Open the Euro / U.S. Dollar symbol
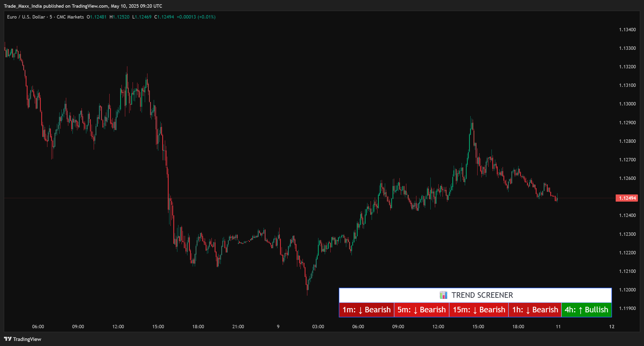The image size is (644, 346). [26, 17]
